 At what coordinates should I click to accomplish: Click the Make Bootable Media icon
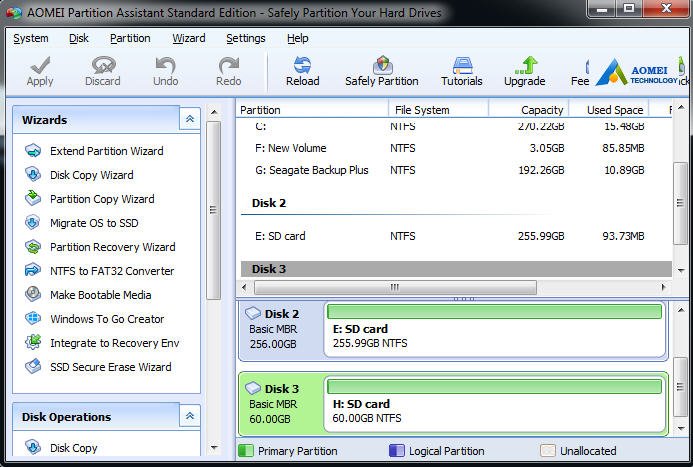(33, 294)
